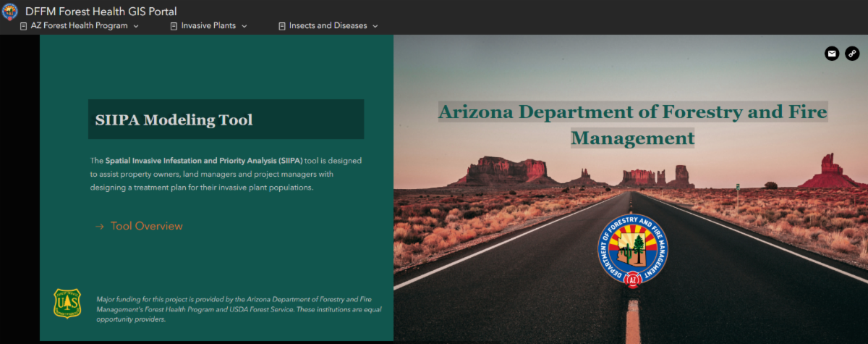Click the Arizona Department of Forestry heading
The width and height of the screenshot is (868, 344).
coord(633,125)
